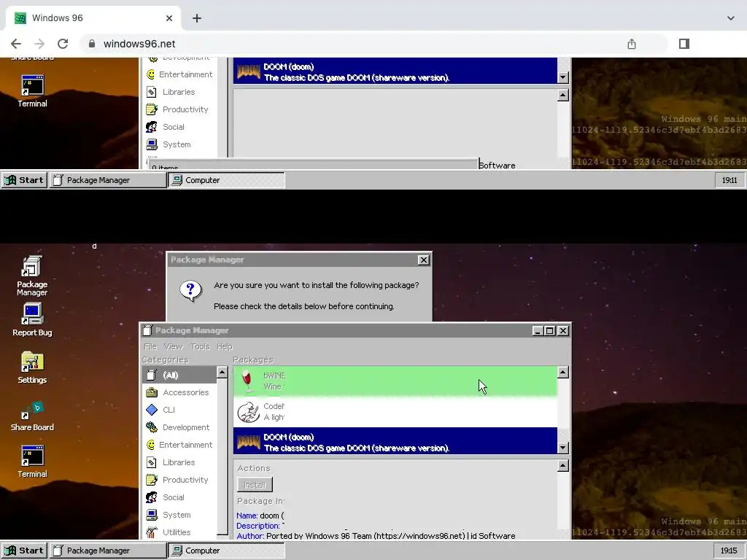Screen dimensions: 747x560
Task: Open the Package Manager desktop shortcut
Action: coord(32,276)
